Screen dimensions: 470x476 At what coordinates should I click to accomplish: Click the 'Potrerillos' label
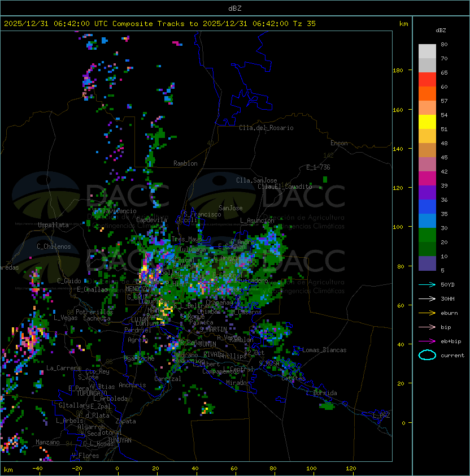point(94,312)
